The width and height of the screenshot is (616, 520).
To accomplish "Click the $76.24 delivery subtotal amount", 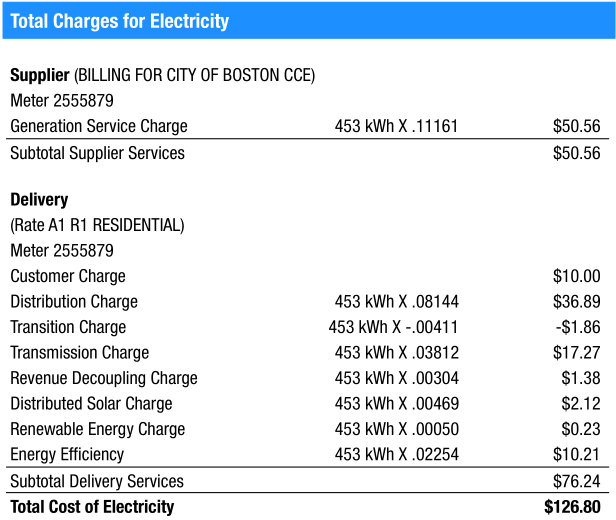I will point(577,481).
